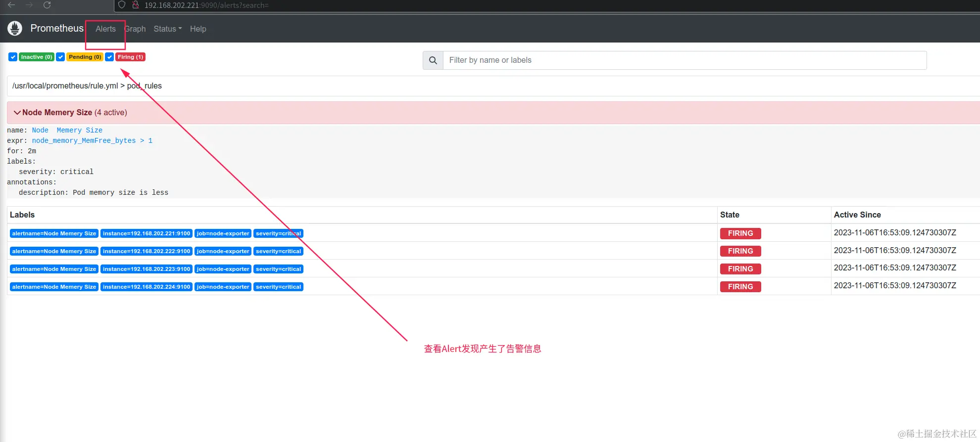Click the browser back arrow

pos(11,5)
